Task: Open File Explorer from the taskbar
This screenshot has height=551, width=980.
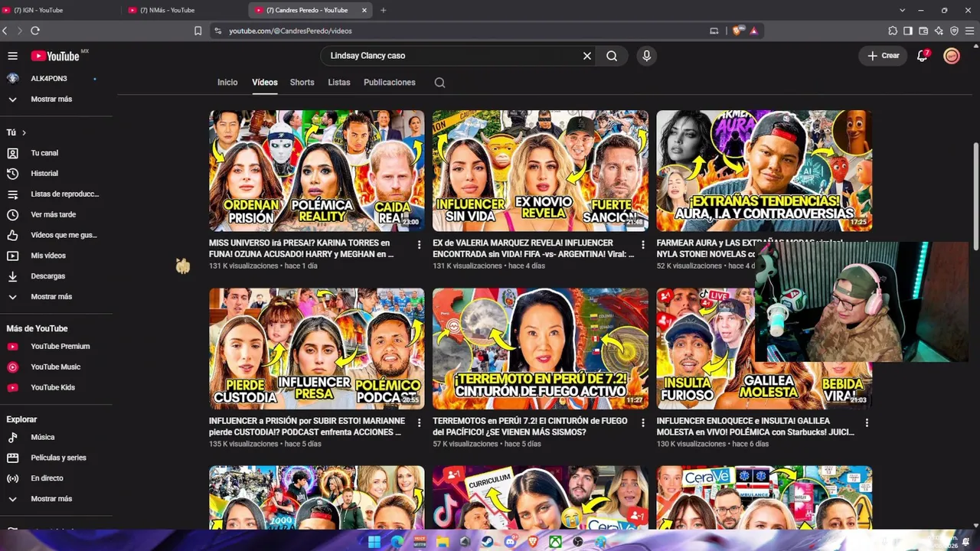Action: (442, 541)
